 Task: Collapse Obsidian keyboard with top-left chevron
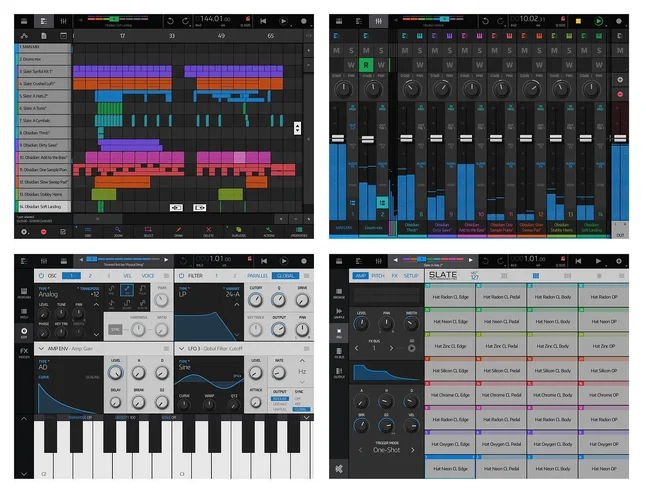[x=24, y=418]
